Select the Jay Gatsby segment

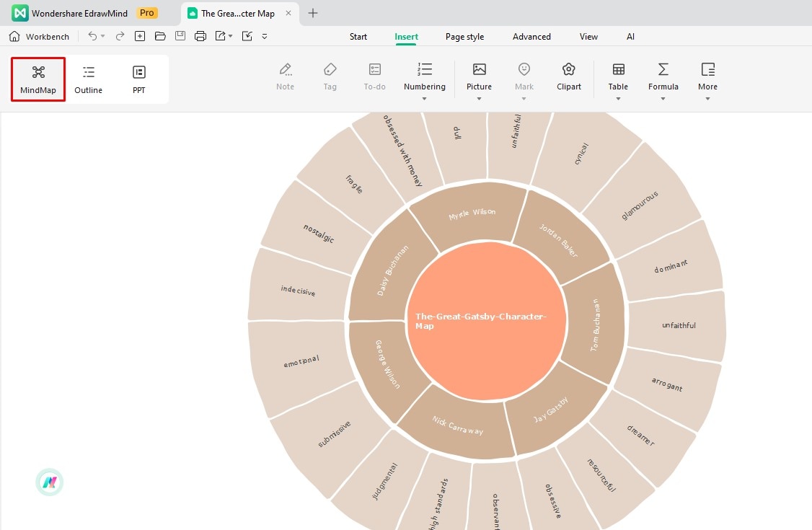coord(552,410)
